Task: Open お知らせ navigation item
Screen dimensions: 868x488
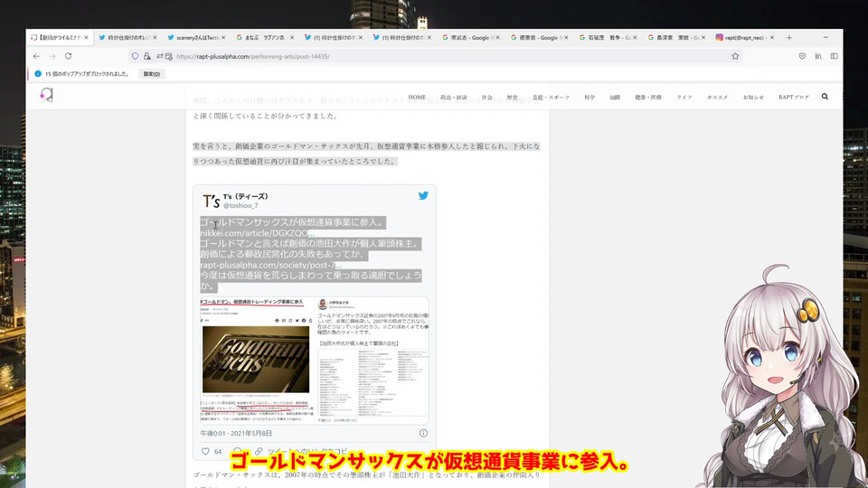Action: point(753,97)
